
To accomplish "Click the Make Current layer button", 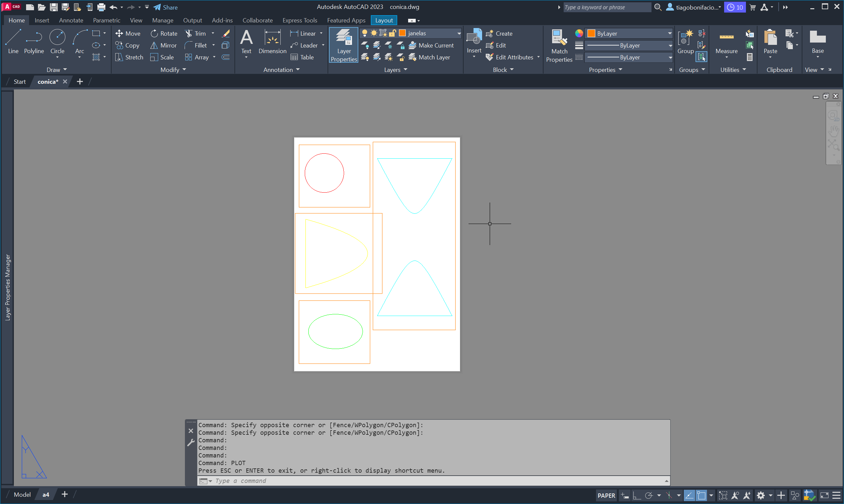I will click(431, 45).
